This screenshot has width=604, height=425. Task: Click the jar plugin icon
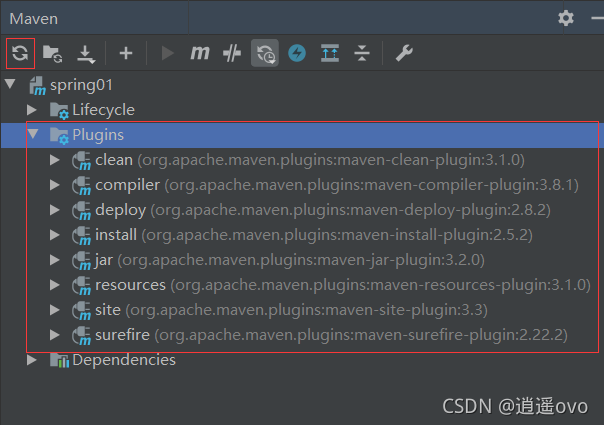click(x=81, y=261)
